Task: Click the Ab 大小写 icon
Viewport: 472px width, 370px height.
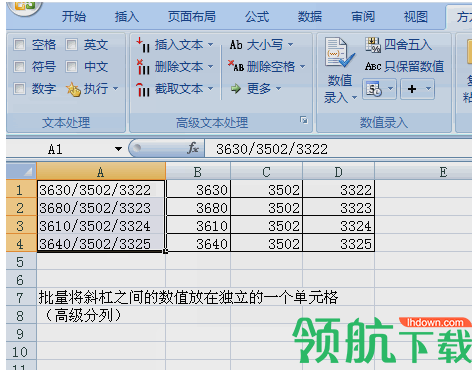Action: coord(236,45)
